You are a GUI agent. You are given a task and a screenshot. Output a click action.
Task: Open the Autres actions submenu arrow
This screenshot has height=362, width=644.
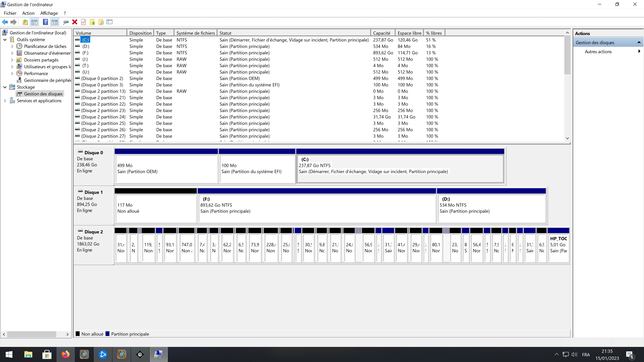pos(639,51)
